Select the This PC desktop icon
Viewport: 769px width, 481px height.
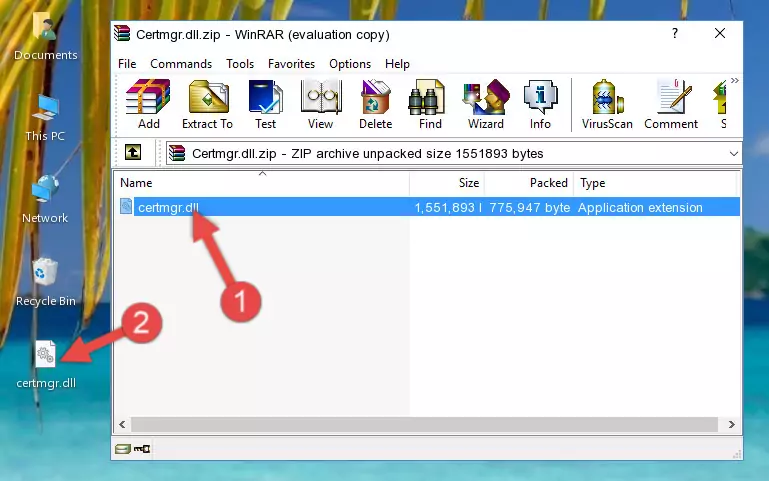tap(45, 118)
